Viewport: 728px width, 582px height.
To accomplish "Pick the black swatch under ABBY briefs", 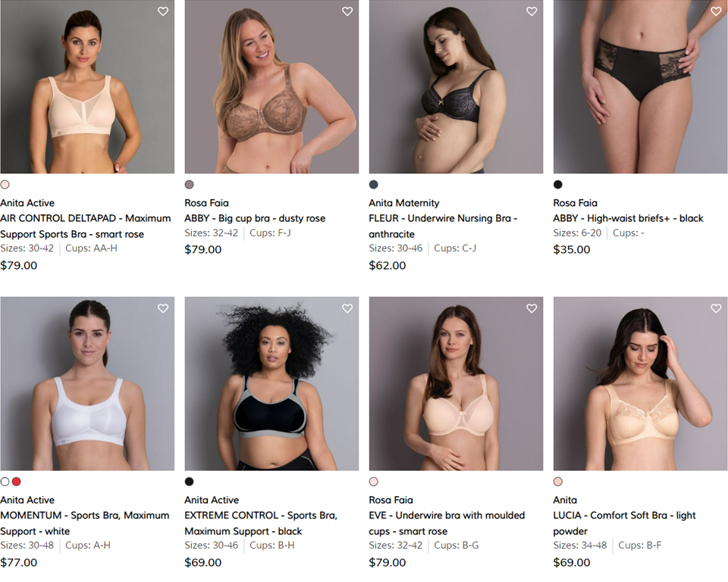I will coord(558,185).
